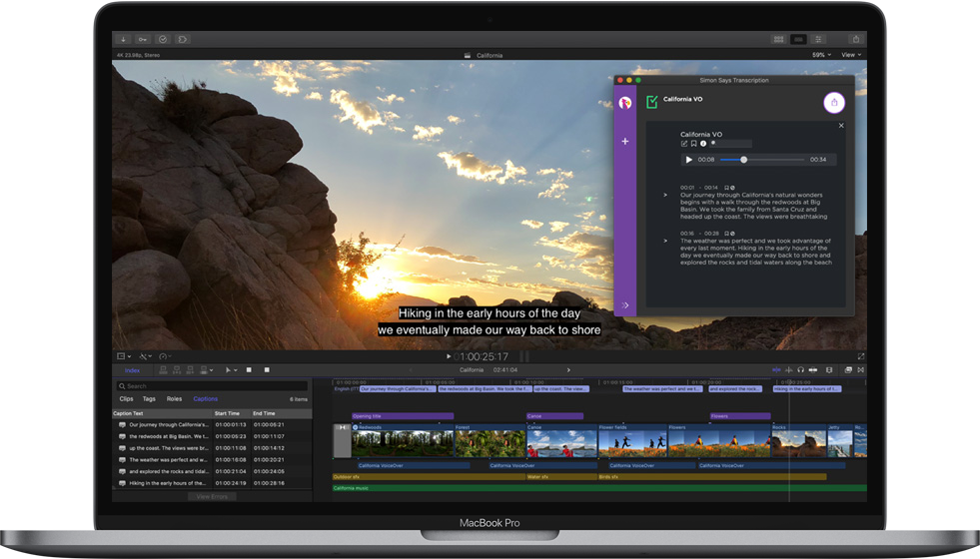Play the California VO audio in Simon Says

click(x=688, y=160)
